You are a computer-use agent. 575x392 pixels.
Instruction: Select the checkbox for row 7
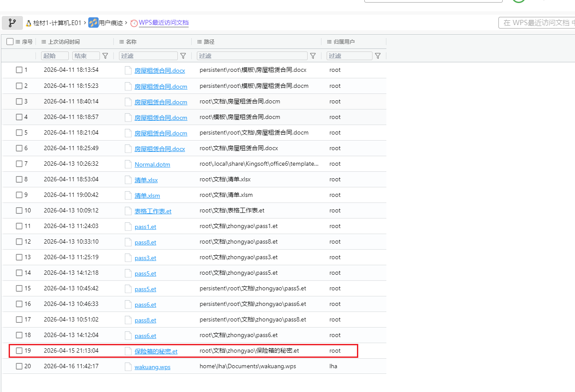coord(19,164)
